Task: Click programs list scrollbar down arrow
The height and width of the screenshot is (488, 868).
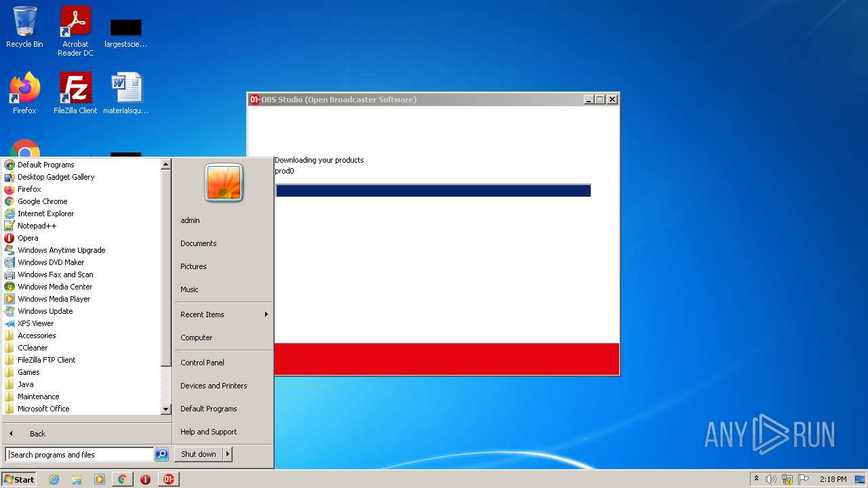Action: click(x=165, y=409)
